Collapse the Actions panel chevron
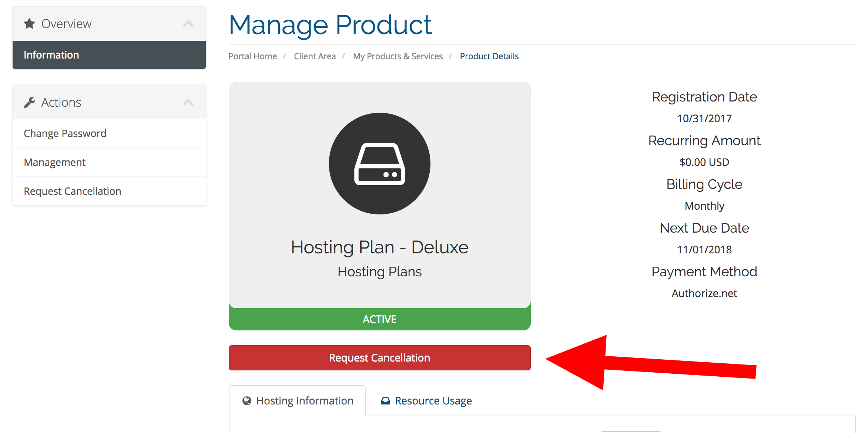 tap(188, 103)
